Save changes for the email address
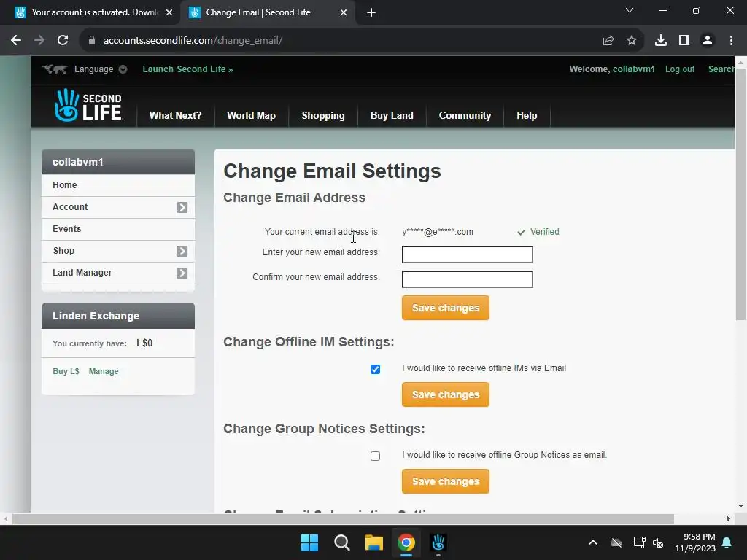 pyautogui.click(x=446, y=308)
